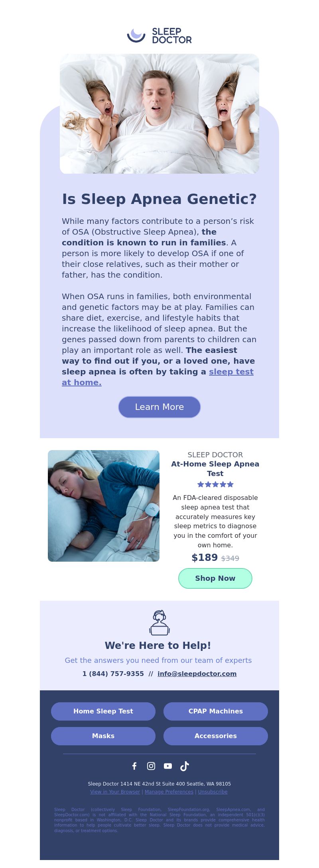Select the Accessories category button
This screenshot has width=319, height=868.
tap(216, 736)
